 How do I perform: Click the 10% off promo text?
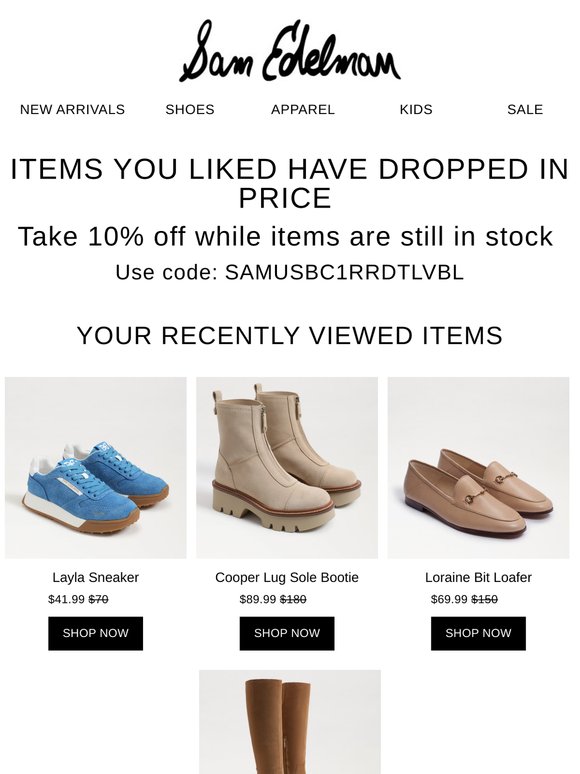285,236
